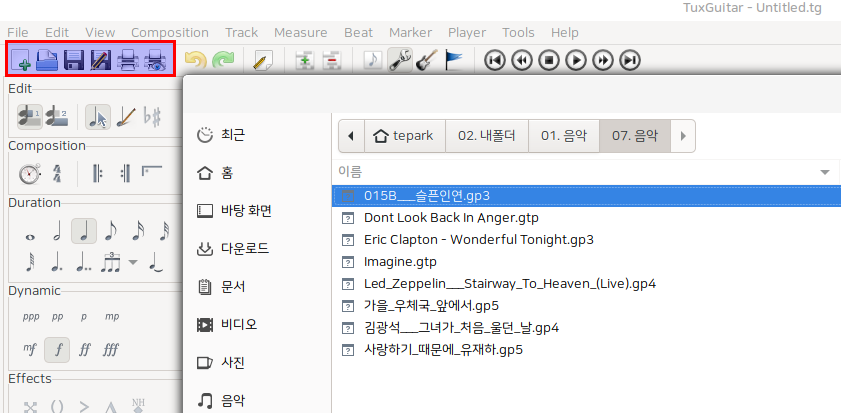841x413 pixels.
Task: Click the Undo arrow icon
Action: point(195,60)
